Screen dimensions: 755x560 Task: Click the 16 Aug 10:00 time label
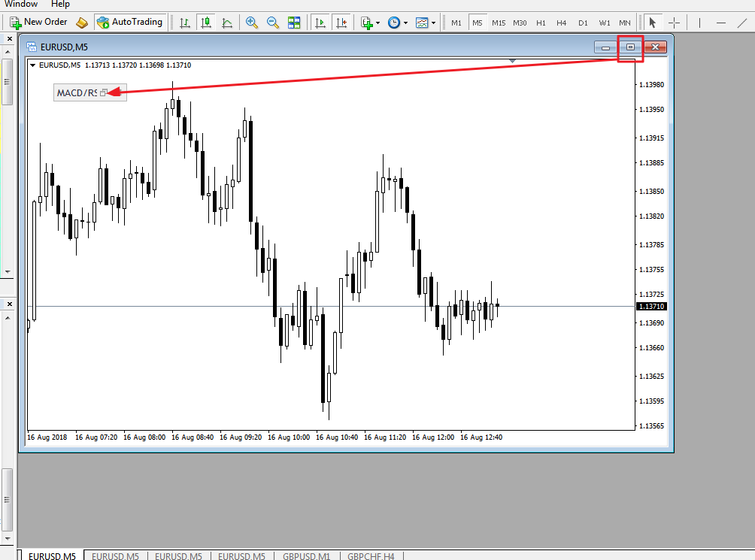pyautogui.click(x=289, y=437)
